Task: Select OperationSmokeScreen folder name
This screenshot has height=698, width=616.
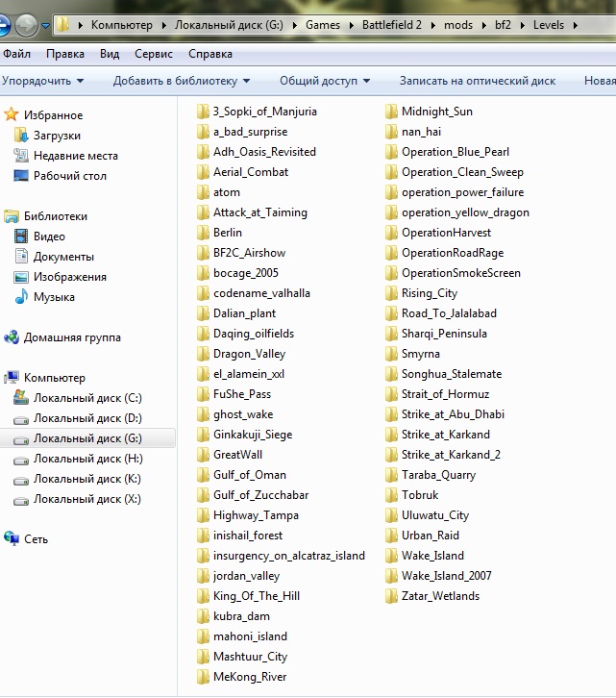Action: [x=461, y=272]
